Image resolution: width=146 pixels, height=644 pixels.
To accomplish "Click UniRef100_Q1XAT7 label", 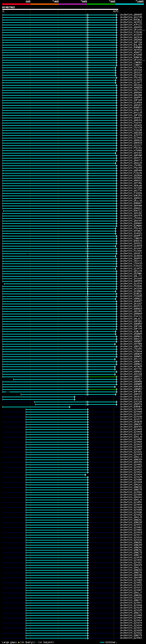I will tap(131, 82).
